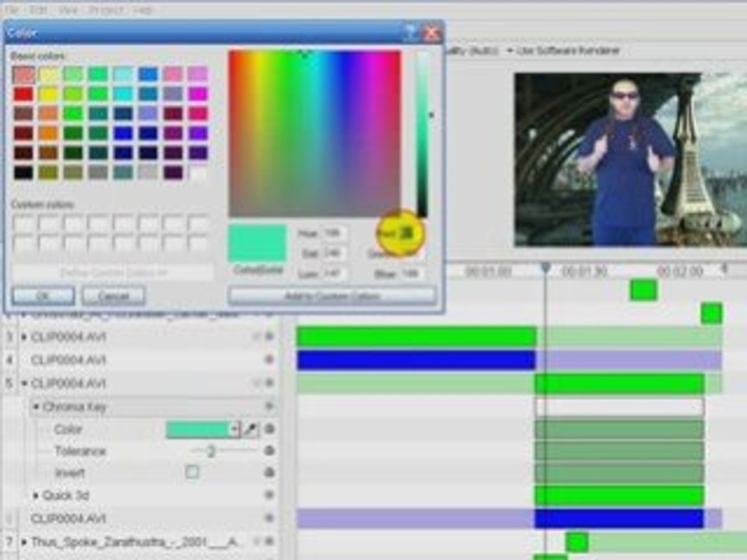747x560 pixels.
Task: Select the highlighted first basic color swatch
Action: coord(23,75)
